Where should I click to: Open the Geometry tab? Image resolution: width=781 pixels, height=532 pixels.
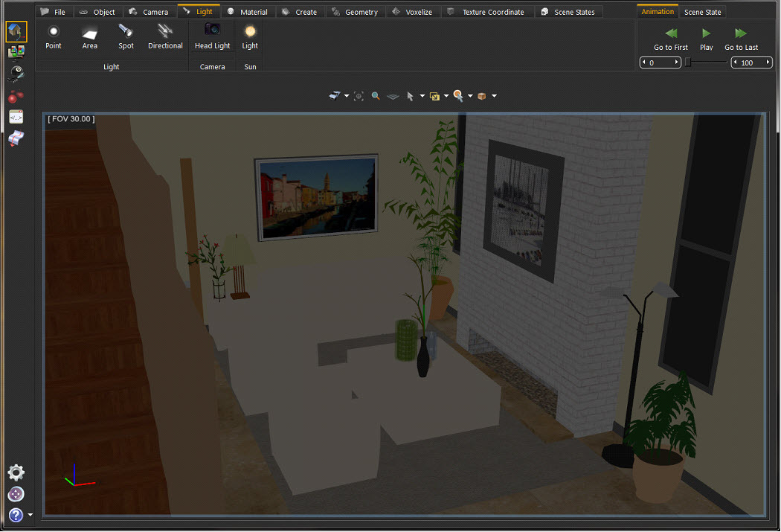pos(356,11)
